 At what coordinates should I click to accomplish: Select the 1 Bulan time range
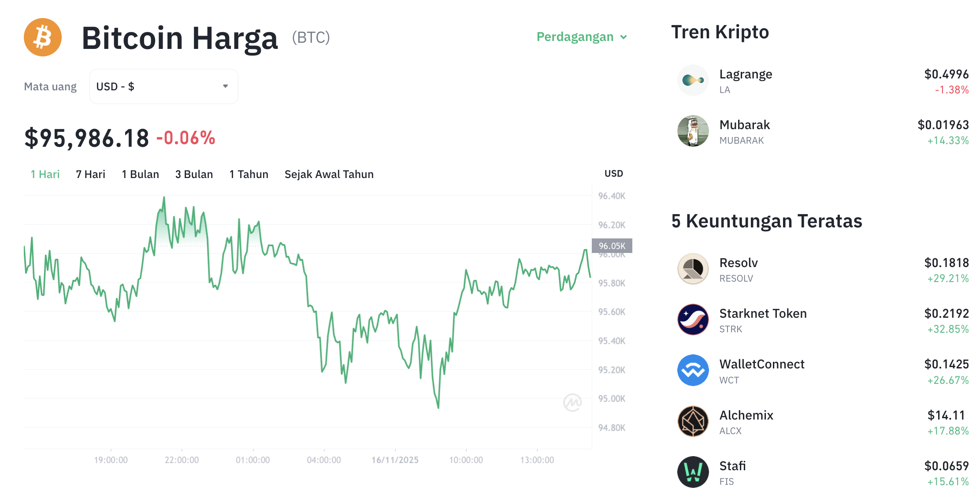click(140, 174)
